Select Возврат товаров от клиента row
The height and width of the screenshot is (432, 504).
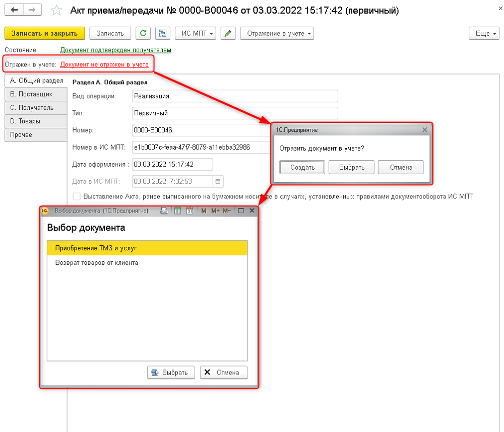click(x=147, y=262)
